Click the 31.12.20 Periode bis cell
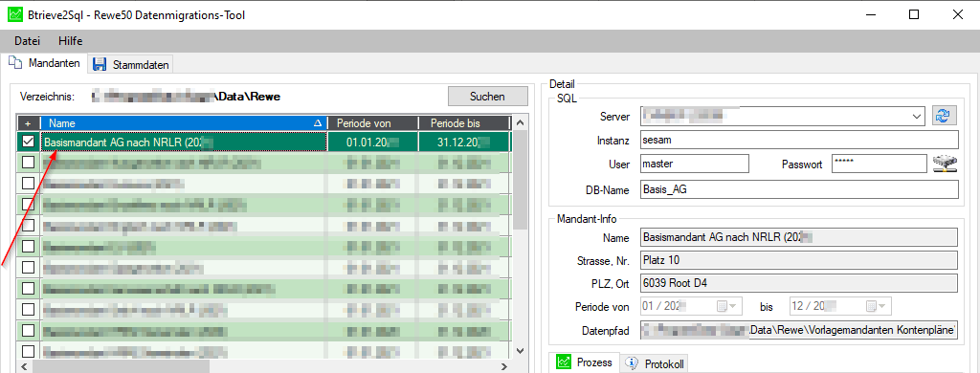The height and width of the screenshot is (373, 980). point(464,142)
